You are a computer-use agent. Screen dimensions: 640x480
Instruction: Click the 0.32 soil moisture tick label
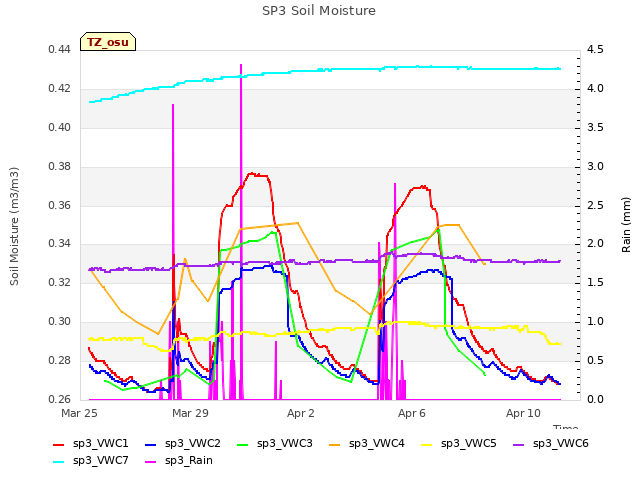(x=59, y=283)
